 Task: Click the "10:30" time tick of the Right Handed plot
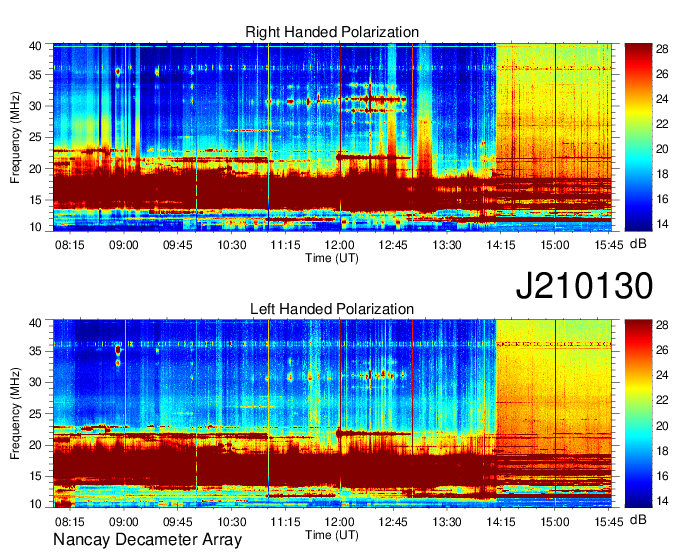(x=232, y=245)
